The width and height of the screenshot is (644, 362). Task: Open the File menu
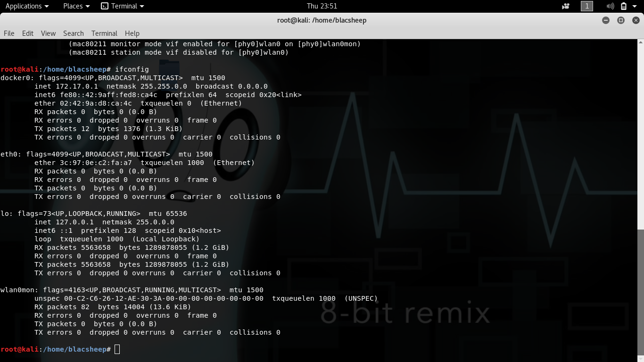[9, 33]
